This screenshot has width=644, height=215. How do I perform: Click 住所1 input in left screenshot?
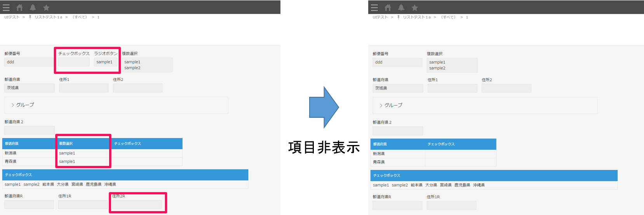click(x=84, y=88)
